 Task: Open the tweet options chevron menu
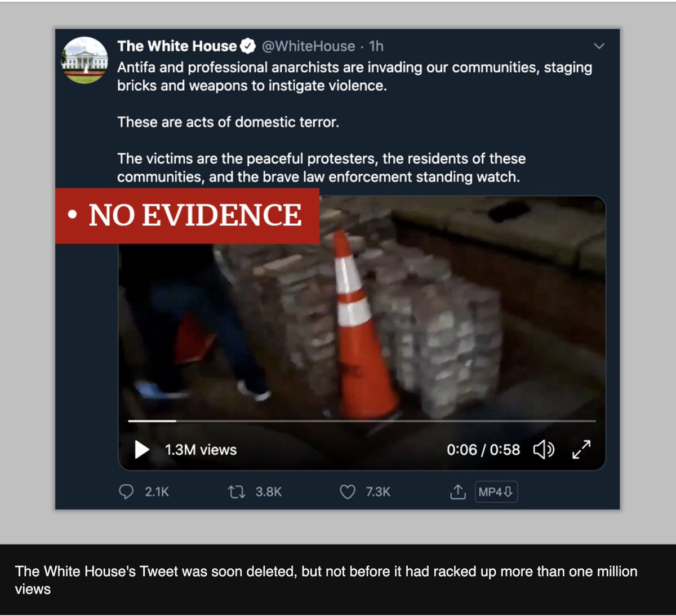(599, 46)
